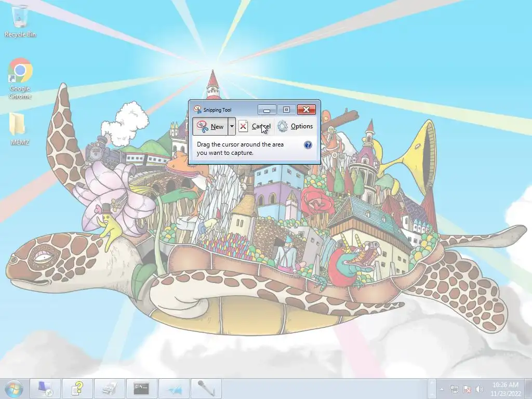Select the Recycle Bin desktop icon
The width and height of the screenshot is (532, 399).
point(20,20)
